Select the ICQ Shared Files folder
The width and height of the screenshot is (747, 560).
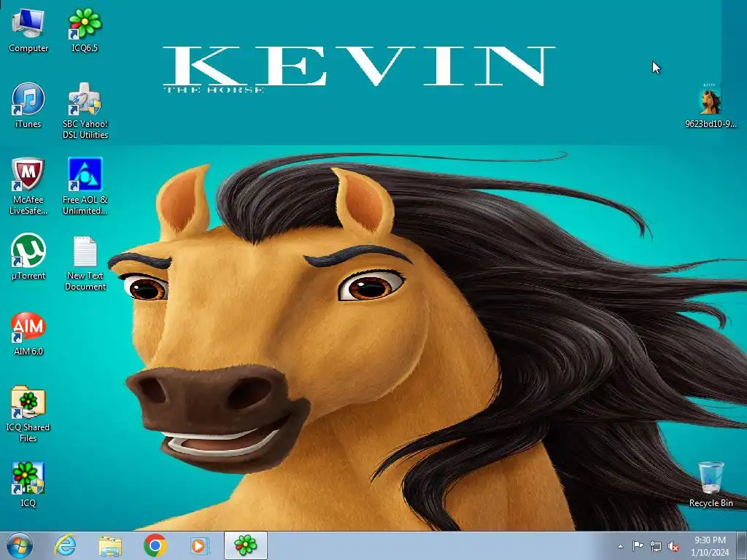pos(28,414)
